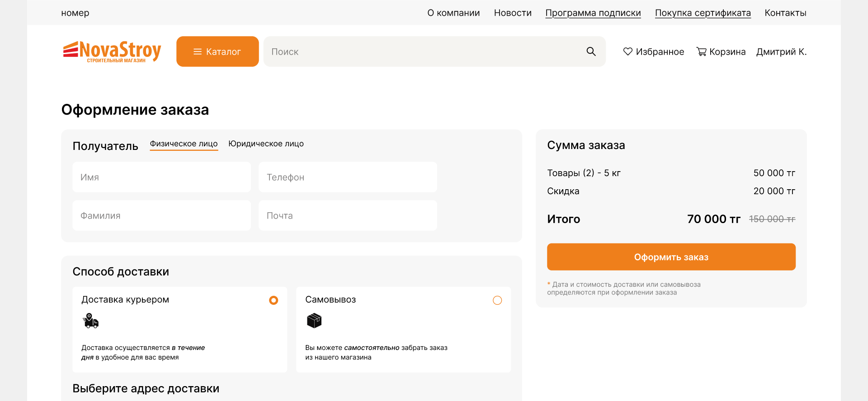Open Дмитрий К. profile

781,51
